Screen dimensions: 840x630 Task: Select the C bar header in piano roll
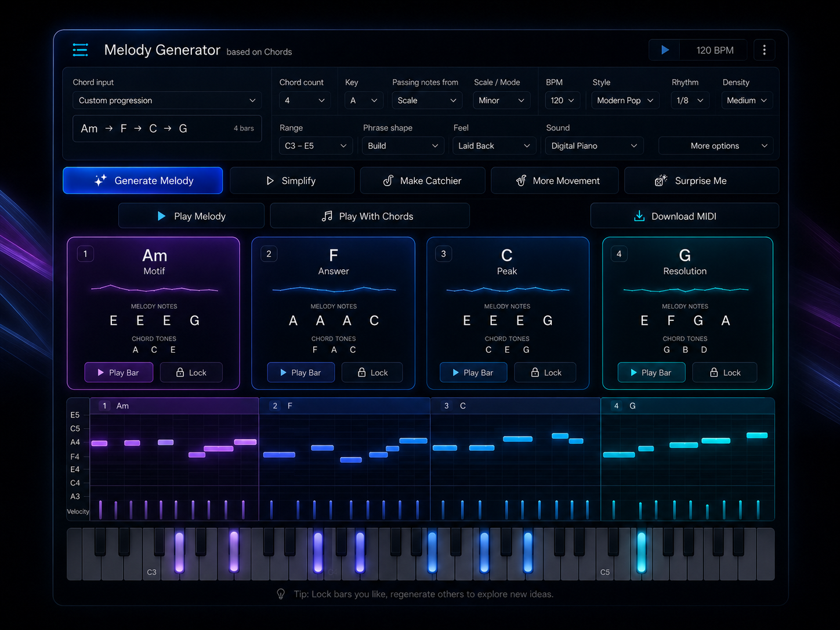515,405
